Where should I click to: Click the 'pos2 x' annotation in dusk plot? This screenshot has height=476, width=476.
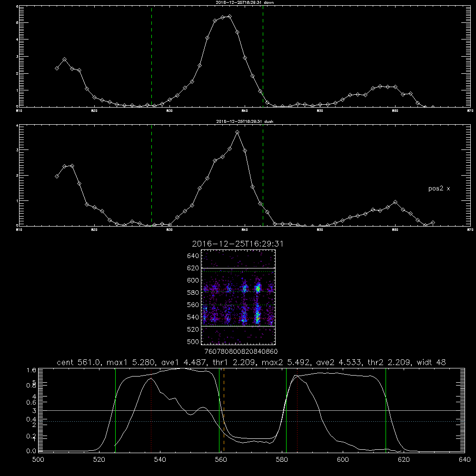[x=439, y=188]
